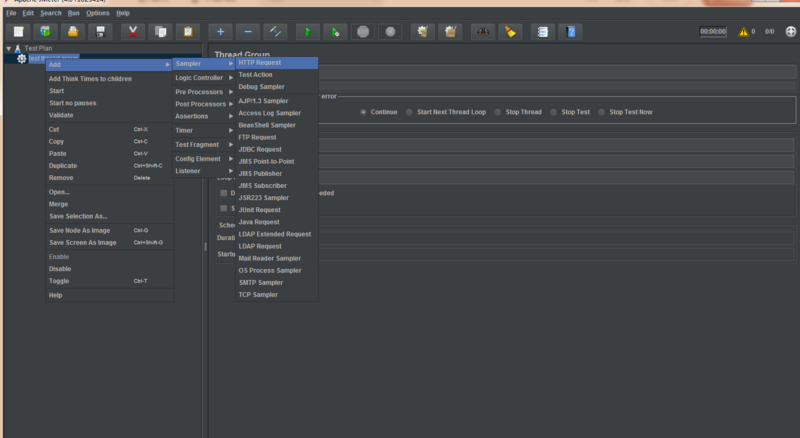The image size is (800, 438).
Task: Click the Copy toolbar icon
Action: (x=160, y=32)
